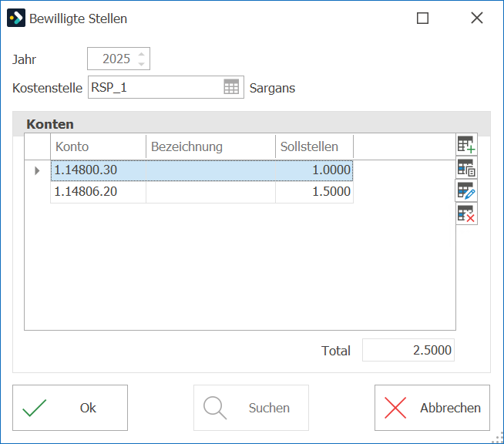Click the Sollstellen value 1.5000

click(314, 192)
